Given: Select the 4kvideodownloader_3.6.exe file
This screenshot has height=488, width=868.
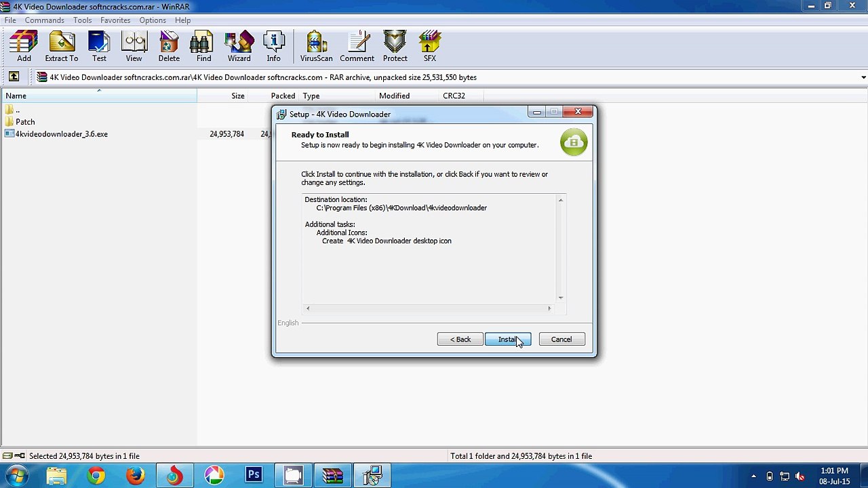Looking at the screenshot, I should (x=56, y=134).
